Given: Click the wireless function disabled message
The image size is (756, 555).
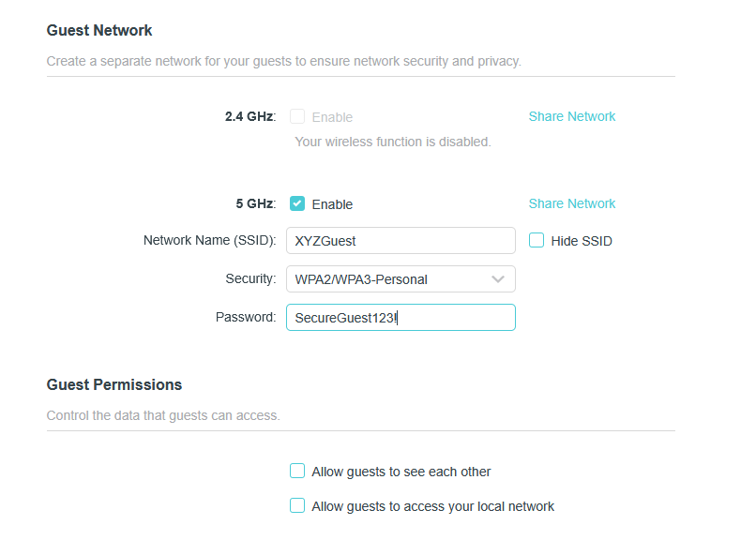Looking at the screenshot, I should coord(393,142).
